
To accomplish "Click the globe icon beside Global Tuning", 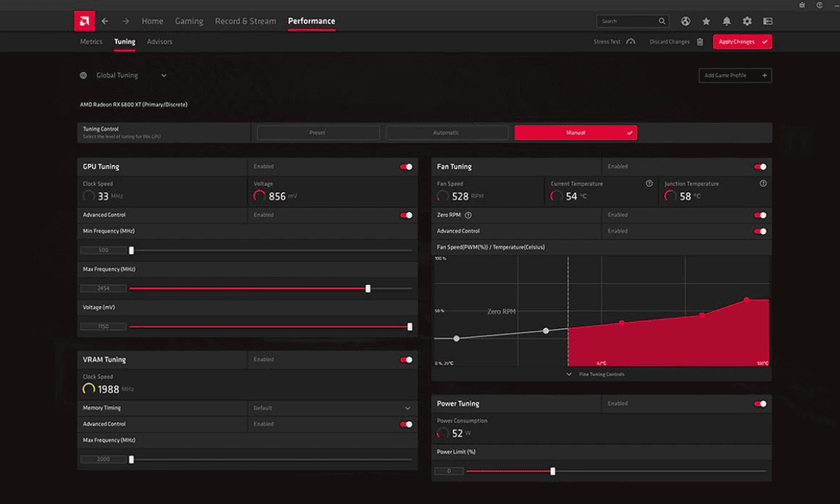I will [82, 75].
